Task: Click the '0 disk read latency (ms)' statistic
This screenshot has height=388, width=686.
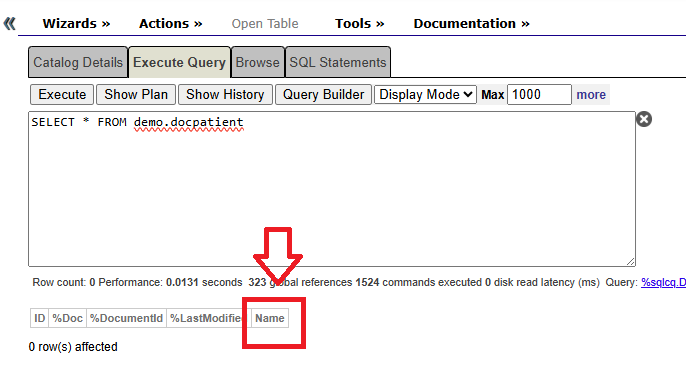Action: point(542,283)
